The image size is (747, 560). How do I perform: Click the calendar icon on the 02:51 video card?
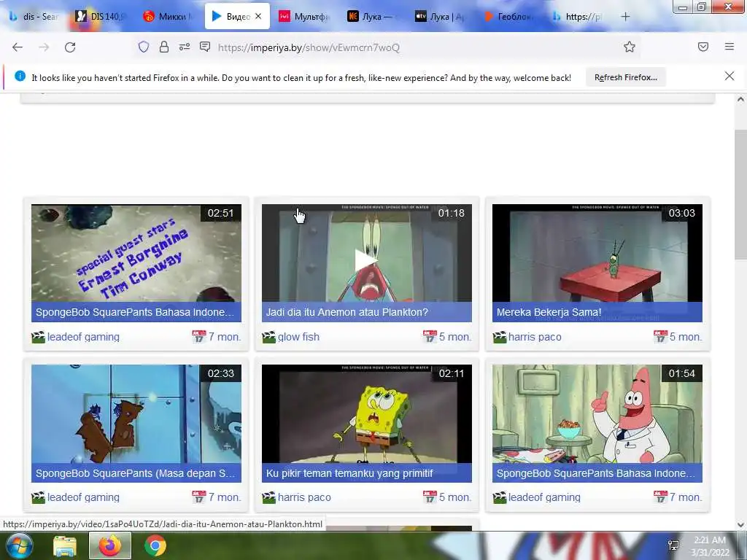pyautogui.click(x=199, y=337)
